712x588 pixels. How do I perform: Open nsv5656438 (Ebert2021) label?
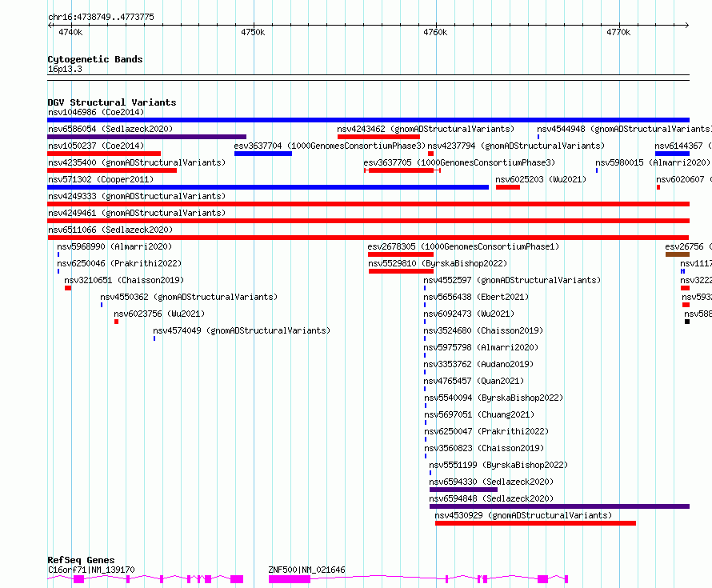point(476,297)
